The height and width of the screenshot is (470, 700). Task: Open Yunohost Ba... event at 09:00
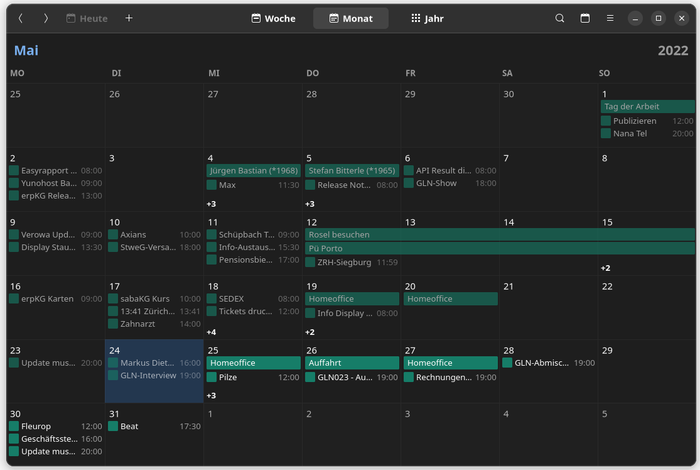pyautogui.click(x=56, y=183)
